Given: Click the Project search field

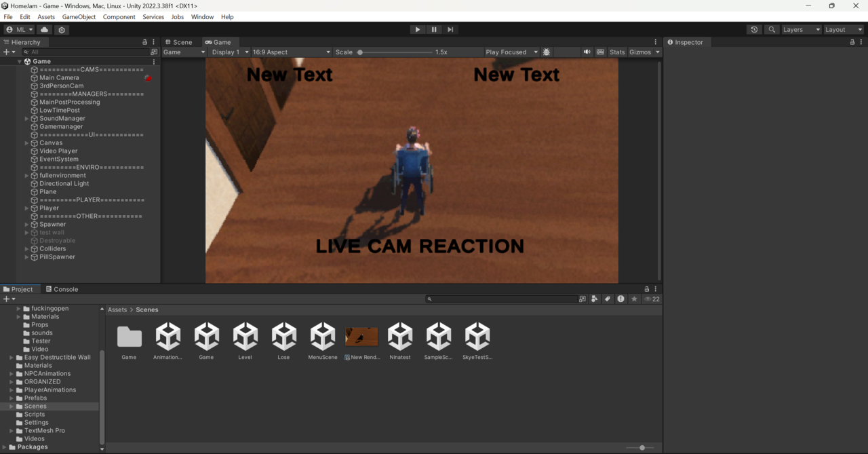Looking at the screenshot, I should pyautogui.click(x=502, y=299).
